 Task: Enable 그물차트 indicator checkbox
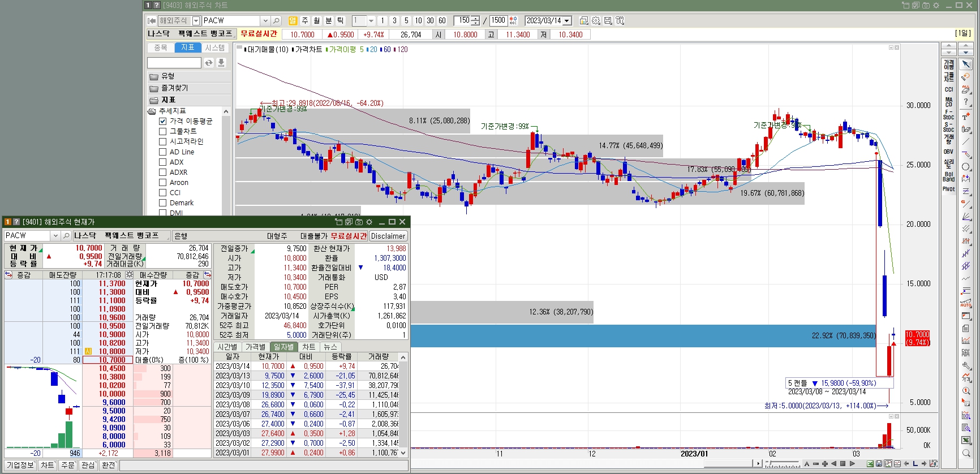[x=162, y=131]
